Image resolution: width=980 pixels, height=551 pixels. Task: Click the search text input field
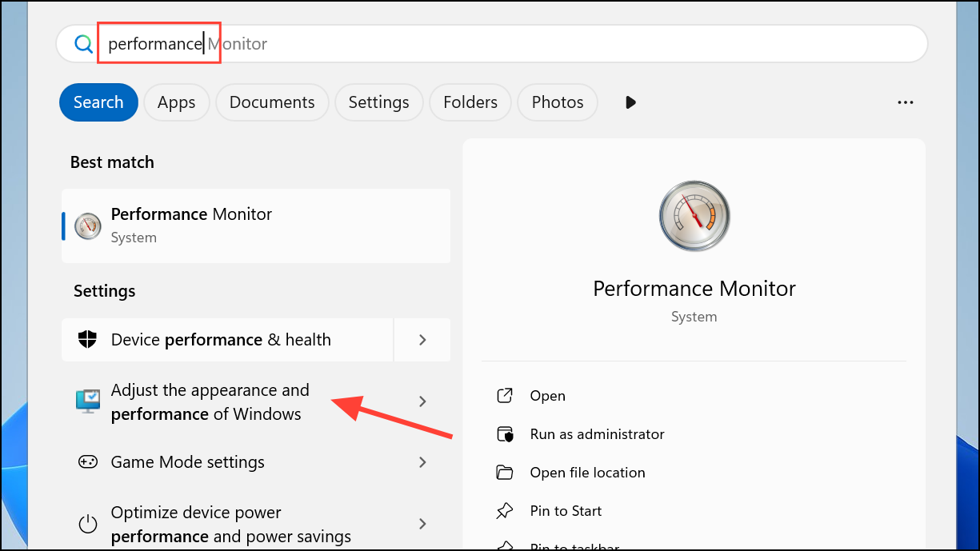(491, 43)
